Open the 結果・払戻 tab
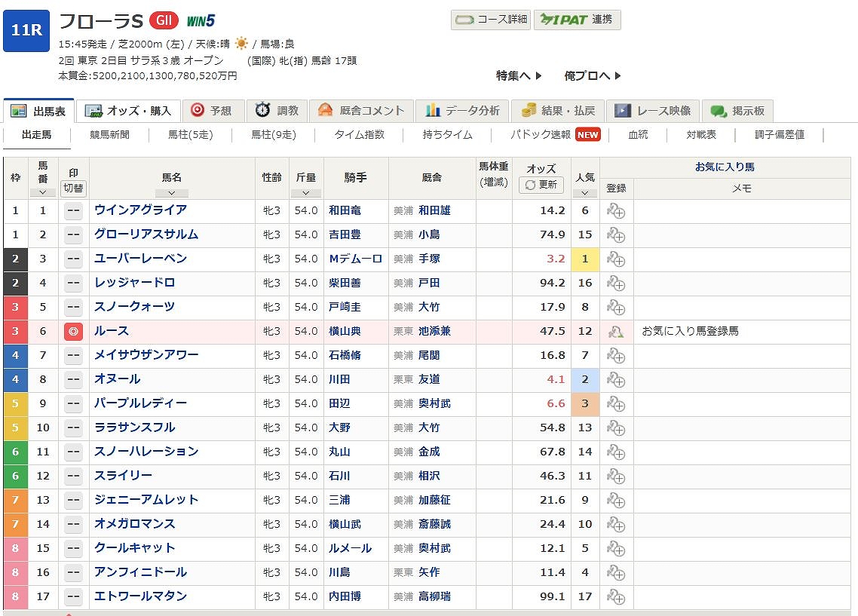 pos(559,111)
